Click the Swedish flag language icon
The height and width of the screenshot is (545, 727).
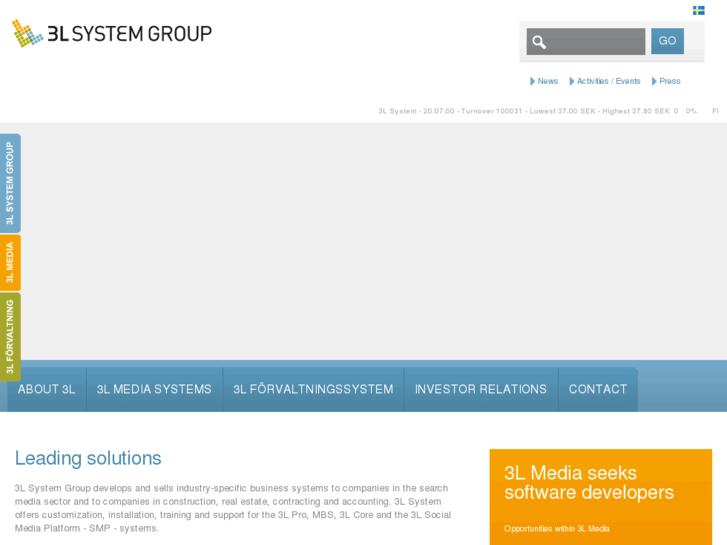[x=698, y=10]
